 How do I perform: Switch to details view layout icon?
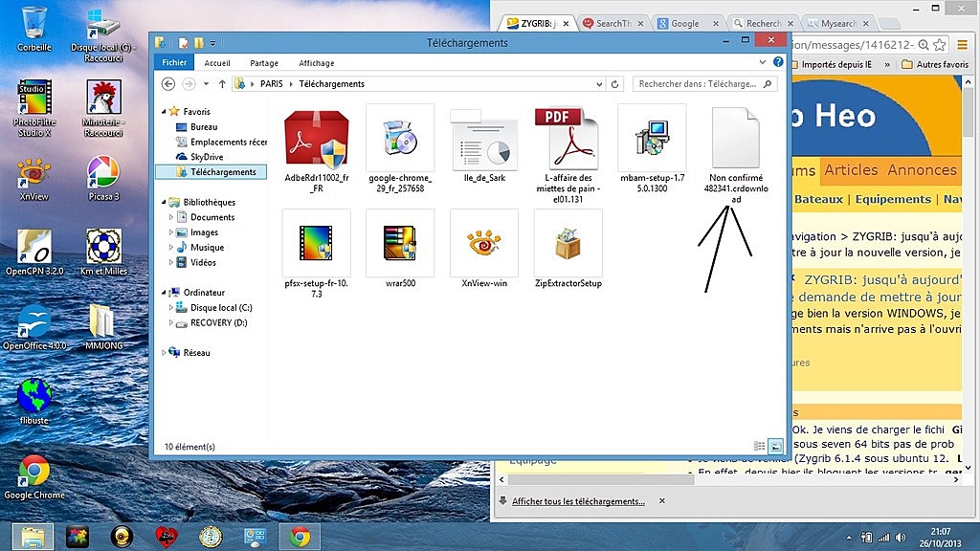click(x=759, y=446)
